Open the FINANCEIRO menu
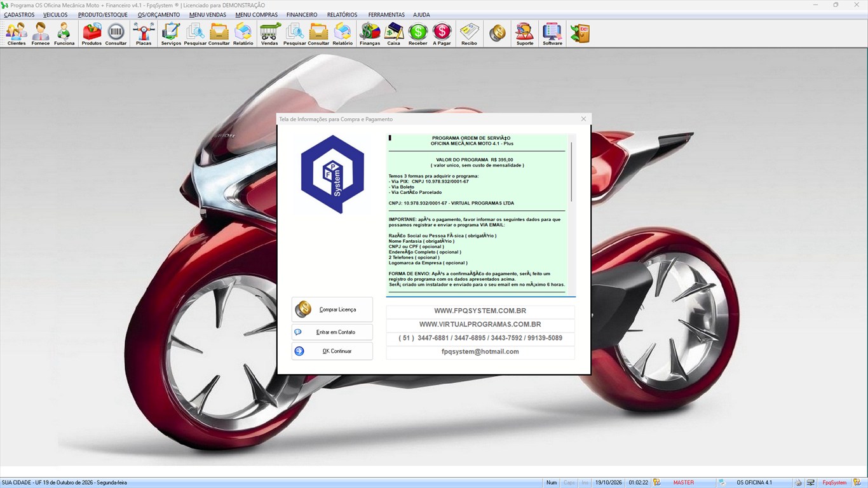This screenshot has height=488, width=868. [302, 15]
